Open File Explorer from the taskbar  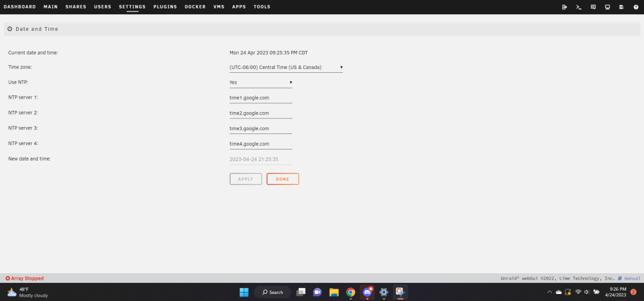click(x=334, y=293)
